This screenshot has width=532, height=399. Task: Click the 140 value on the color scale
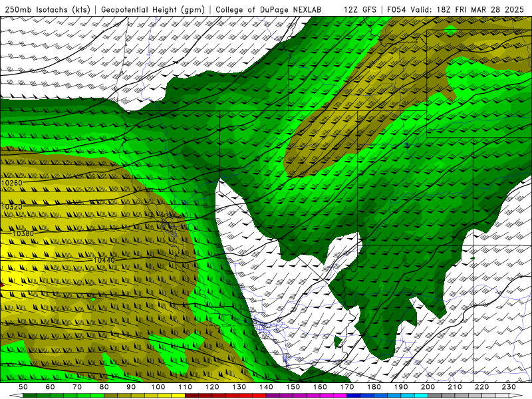pyautogui.click(x=267, y=387)
